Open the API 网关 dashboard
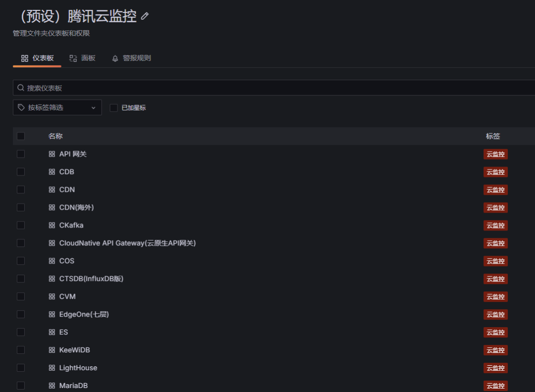Screen dimensions: 535x392 coord(73,154)
